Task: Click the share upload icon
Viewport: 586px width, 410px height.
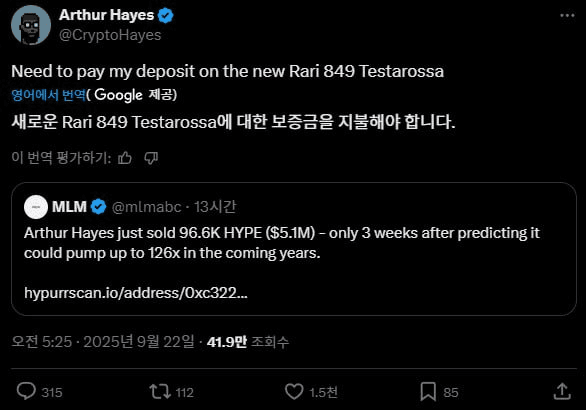Action: coord(562,392)
